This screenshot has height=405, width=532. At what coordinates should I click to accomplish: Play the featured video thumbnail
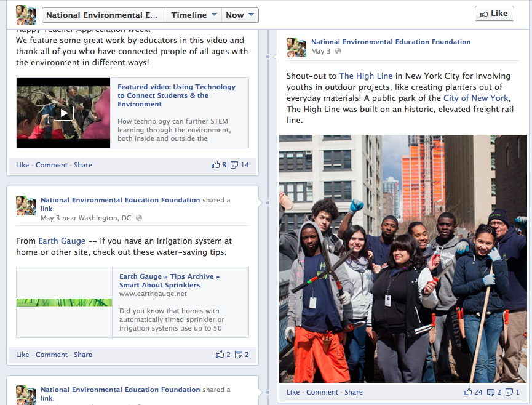coord(63,113)
